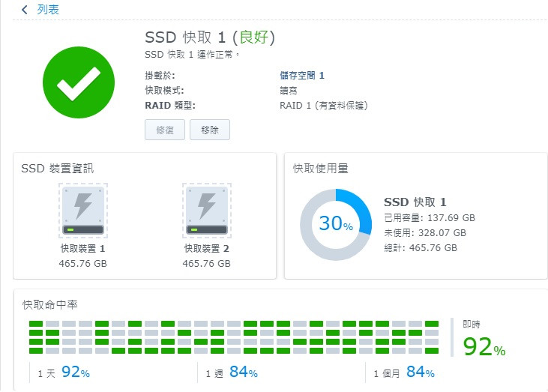Select the 1 個月 84% hit rate

[x=404, y=373]
